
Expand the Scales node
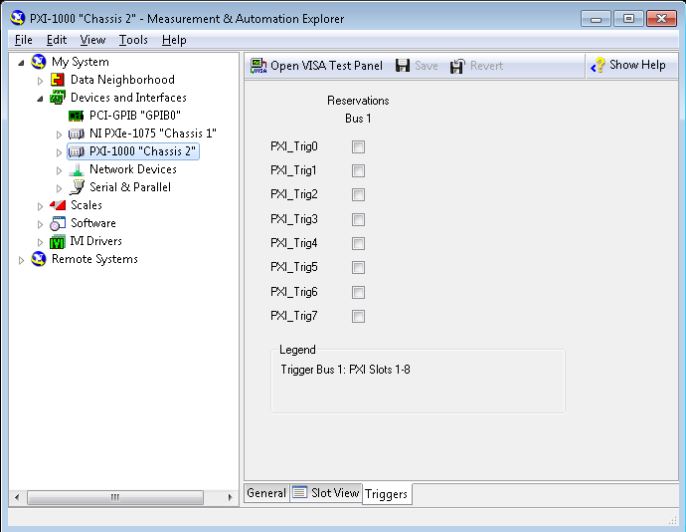point(40,206)
